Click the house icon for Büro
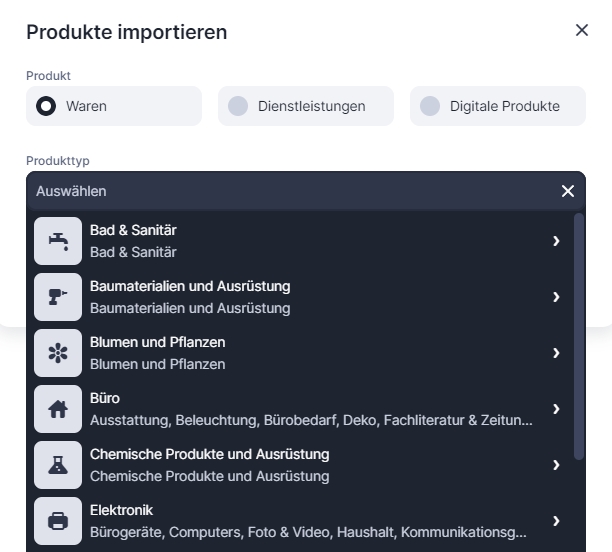 tap(58, 409)
